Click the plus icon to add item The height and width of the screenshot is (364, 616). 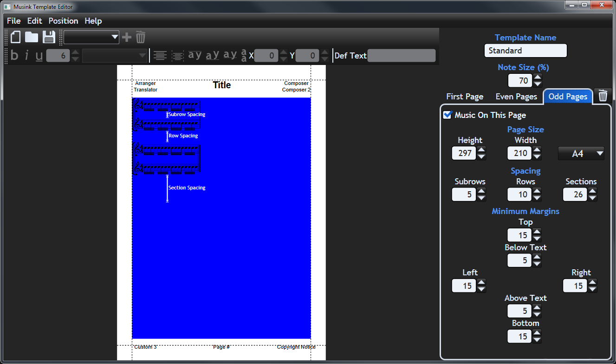[126, 37]
